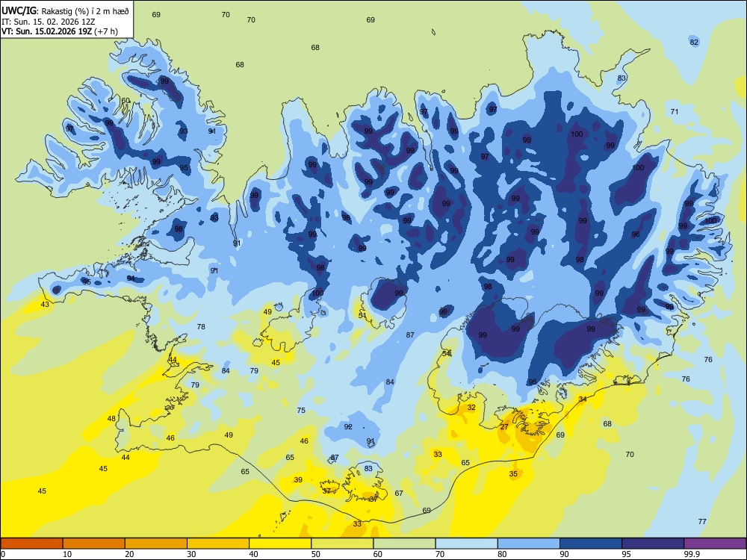Click the 10–20 orange legend swatch

pyautogui.click(x=94, y=544)
